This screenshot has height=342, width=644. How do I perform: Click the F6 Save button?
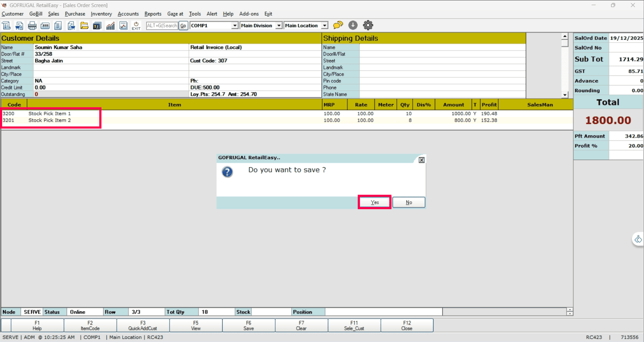coord(249,326)
